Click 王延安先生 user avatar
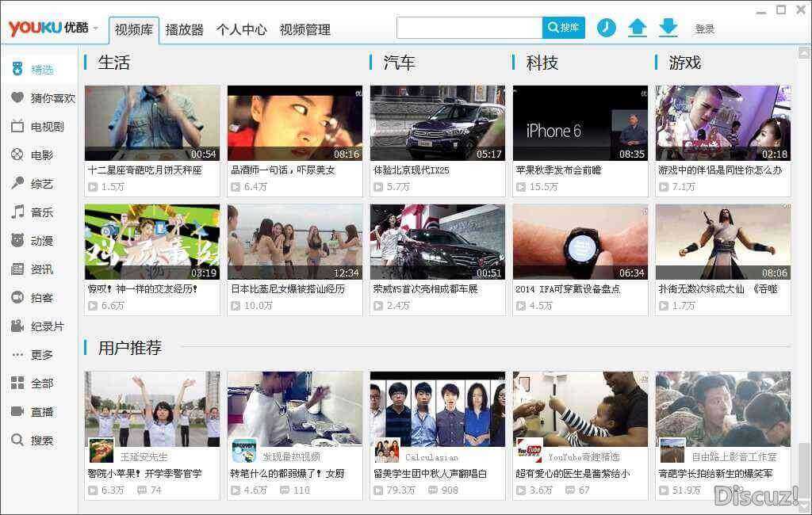This screenshot has height=515, width=812. point(101,450)
